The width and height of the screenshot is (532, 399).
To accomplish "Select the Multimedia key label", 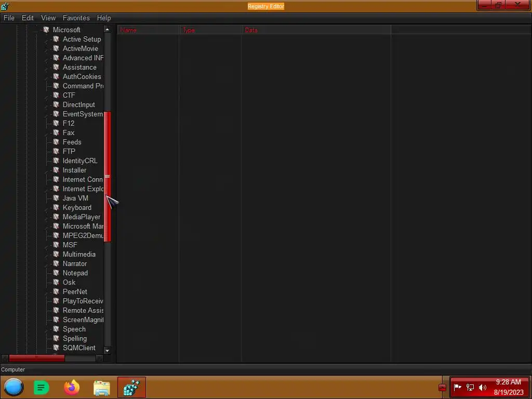I will [79, 254].
